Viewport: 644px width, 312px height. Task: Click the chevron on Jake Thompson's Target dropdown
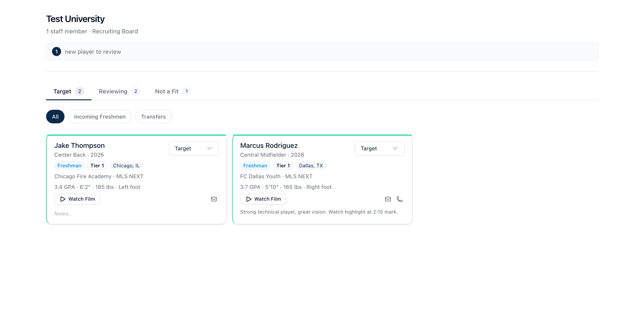pos(210,148)
